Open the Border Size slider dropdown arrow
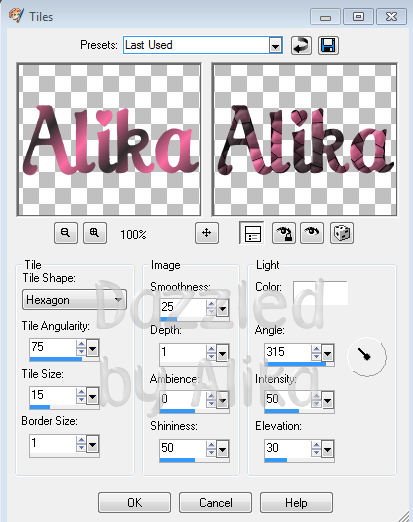This screenshot has width=413, height=522. pyautogui.click(x=92, y=444)
